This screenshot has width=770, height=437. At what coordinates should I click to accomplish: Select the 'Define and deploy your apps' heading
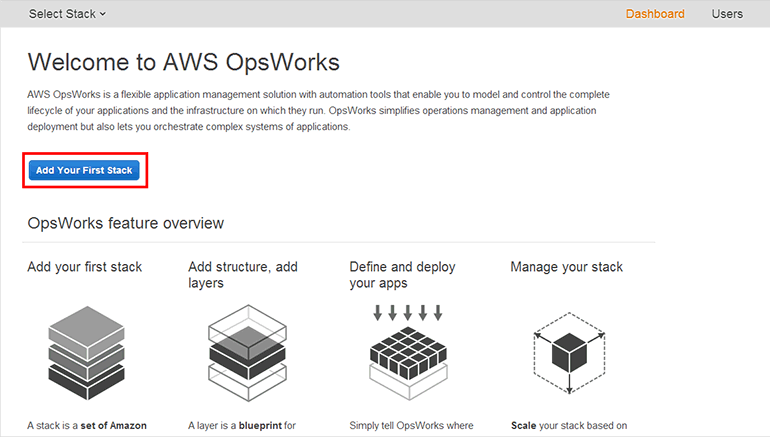pos(402,275)
